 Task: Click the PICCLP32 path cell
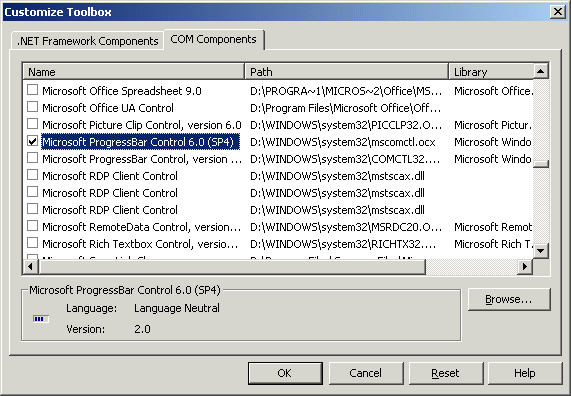click(x=346, y=125)
